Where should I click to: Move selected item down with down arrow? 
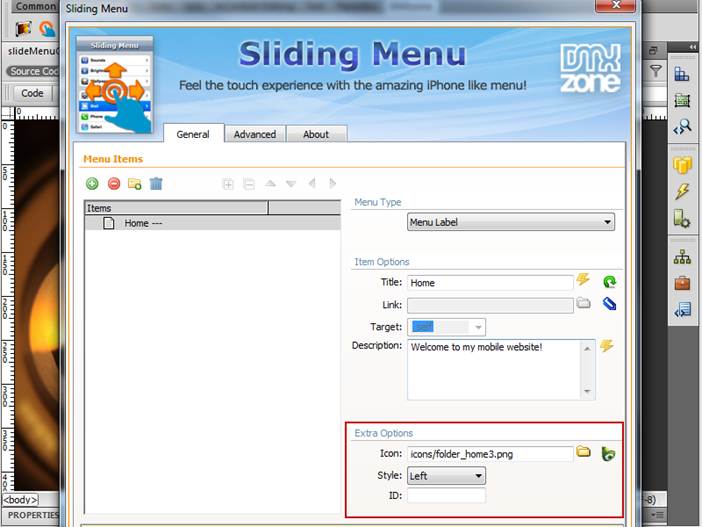[x=291, y=184]
